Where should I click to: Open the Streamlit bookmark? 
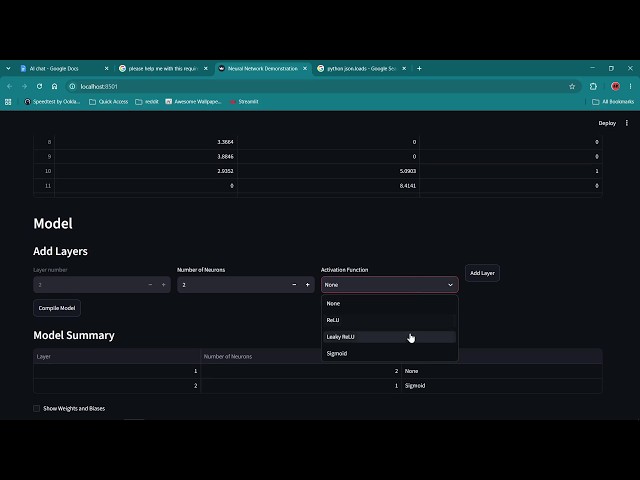(x=244, y=102)
